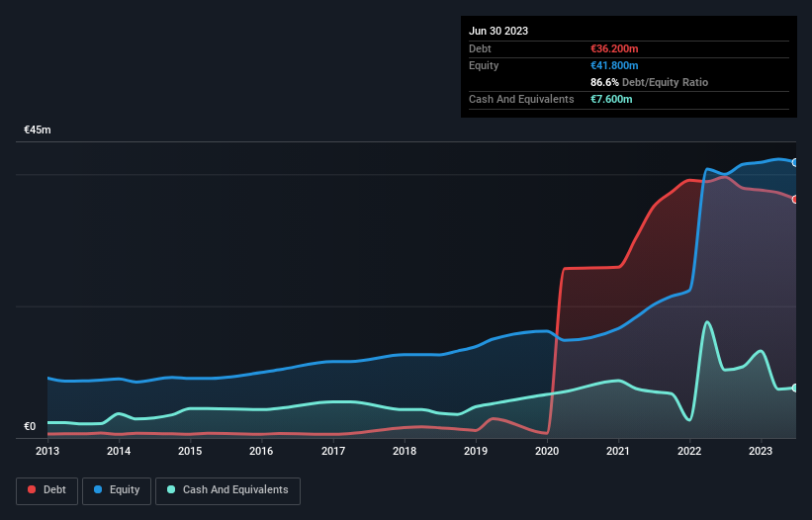812x520 pixels.
Task: Click the 2022 x-axis label
Action: tap(689, 451)
